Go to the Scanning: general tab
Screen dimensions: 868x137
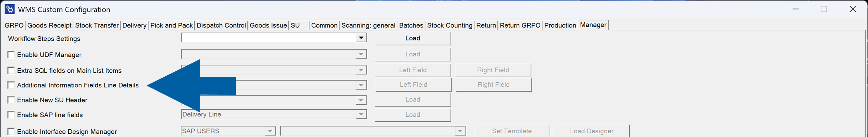pyautogui.click(x=368, y=25)
